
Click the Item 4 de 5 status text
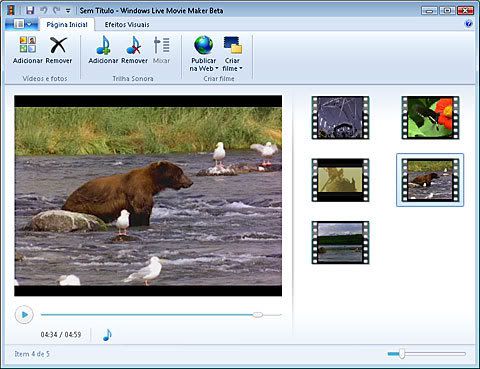(x=32, y=354)
